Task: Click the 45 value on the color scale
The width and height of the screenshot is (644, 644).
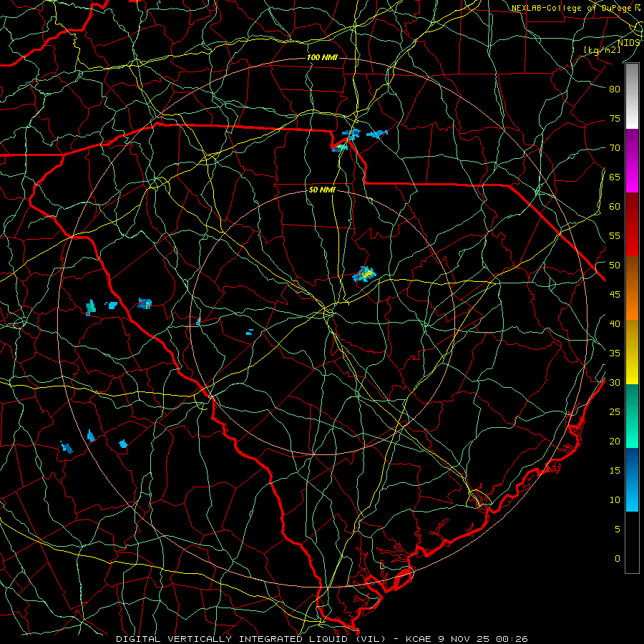Action: 615,295
